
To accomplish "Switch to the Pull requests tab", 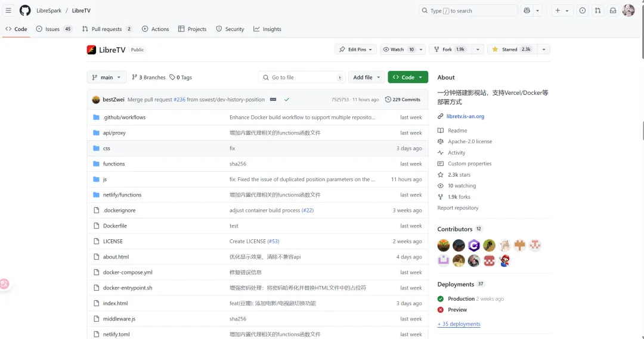I will pos(107,29).
